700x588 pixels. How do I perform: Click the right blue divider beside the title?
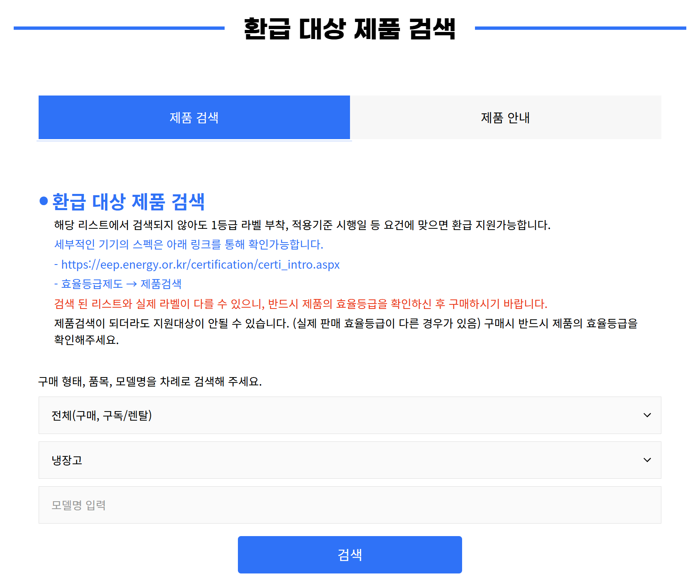(x=581, y=28)
